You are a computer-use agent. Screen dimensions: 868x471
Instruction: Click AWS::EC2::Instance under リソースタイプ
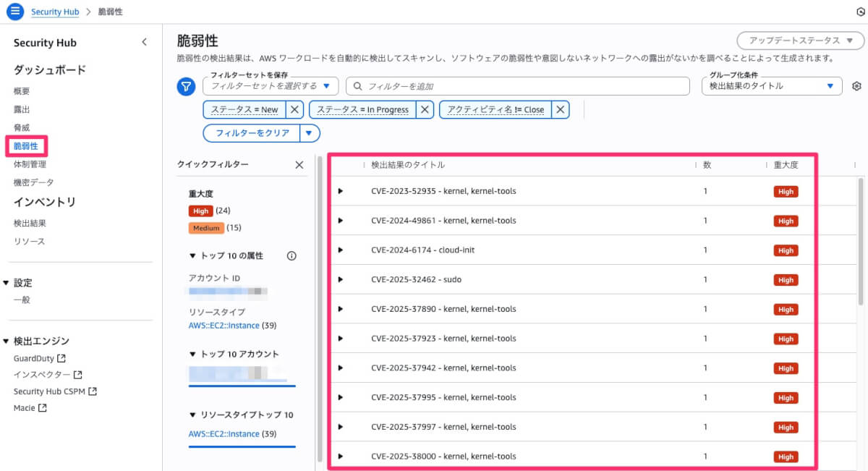click(x=224, y=326)
